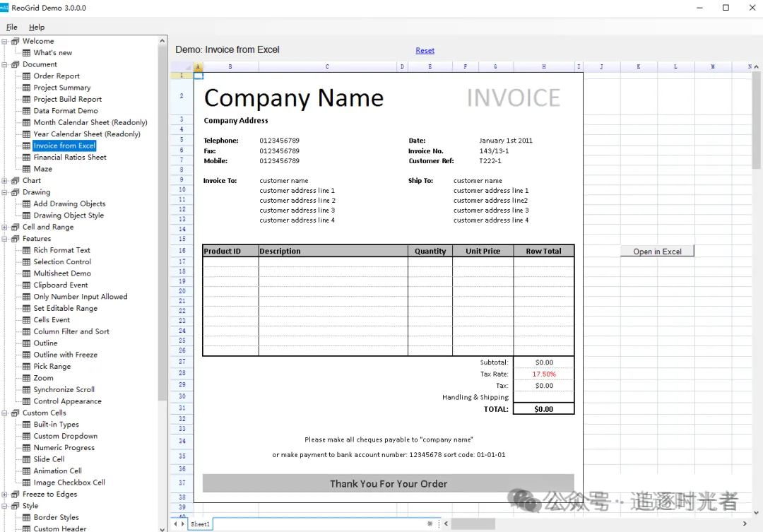Click the folder icon beside Cell and Range

[x=16, y=227]
